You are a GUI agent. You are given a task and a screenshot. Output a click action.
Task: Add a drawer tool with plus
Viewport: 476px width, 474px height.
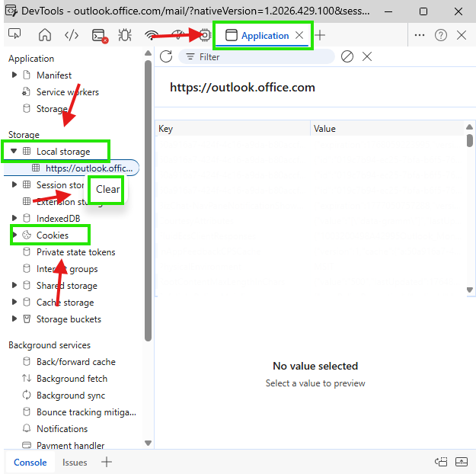[x=107, y=462]
